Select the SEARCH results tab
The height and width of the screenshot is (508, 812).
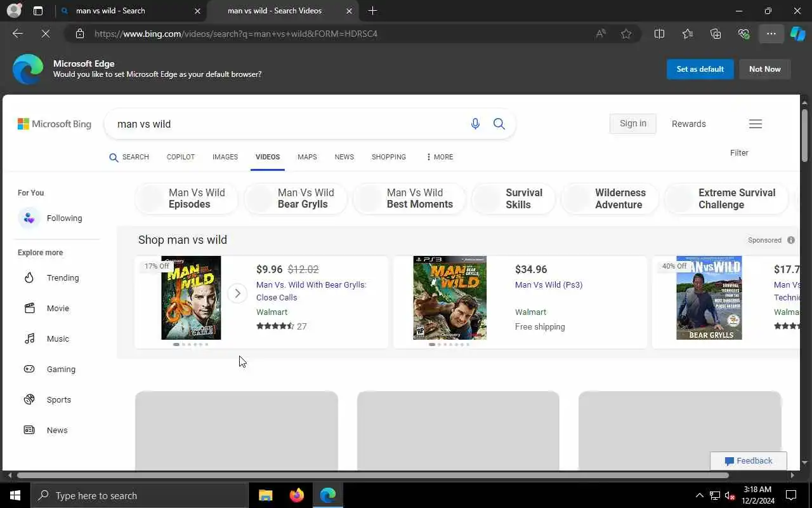click(129, 157)
